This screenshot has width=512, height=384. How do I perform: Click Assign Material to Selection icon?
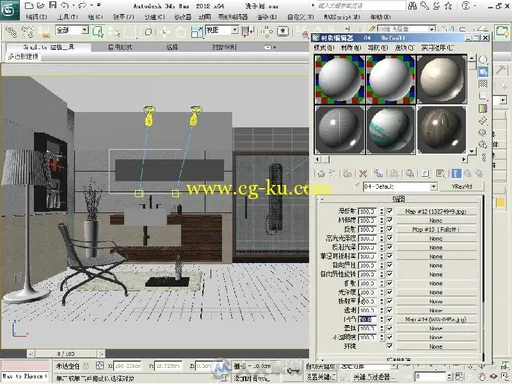coord(347,174)
